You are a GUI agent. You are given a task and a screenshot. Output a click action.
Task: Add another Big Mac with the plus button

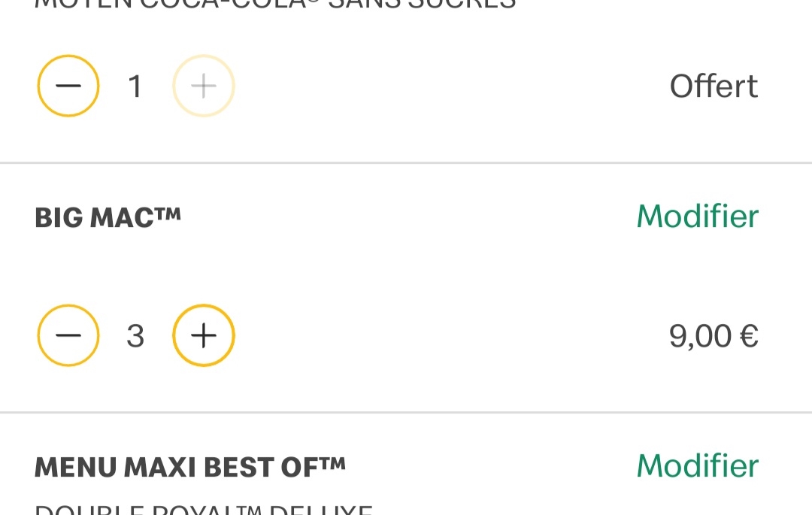click(x=204, y=335)
